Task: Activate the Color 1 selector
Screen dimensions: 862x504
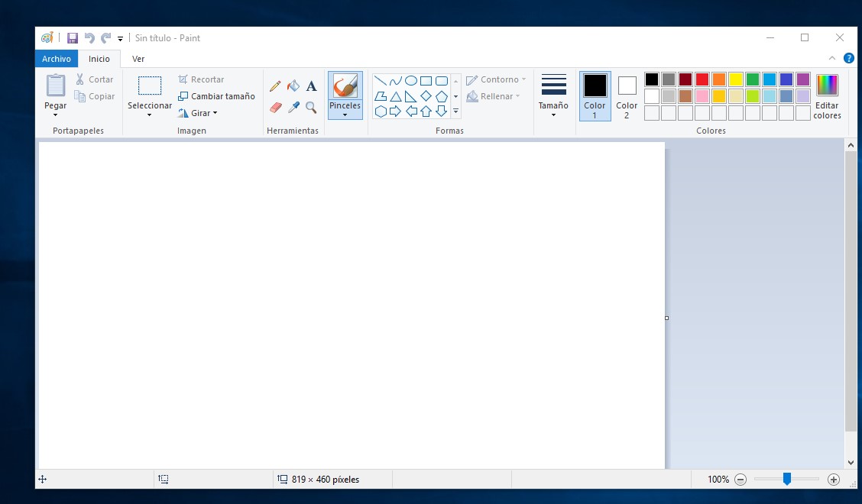Action: click(595, 96)
